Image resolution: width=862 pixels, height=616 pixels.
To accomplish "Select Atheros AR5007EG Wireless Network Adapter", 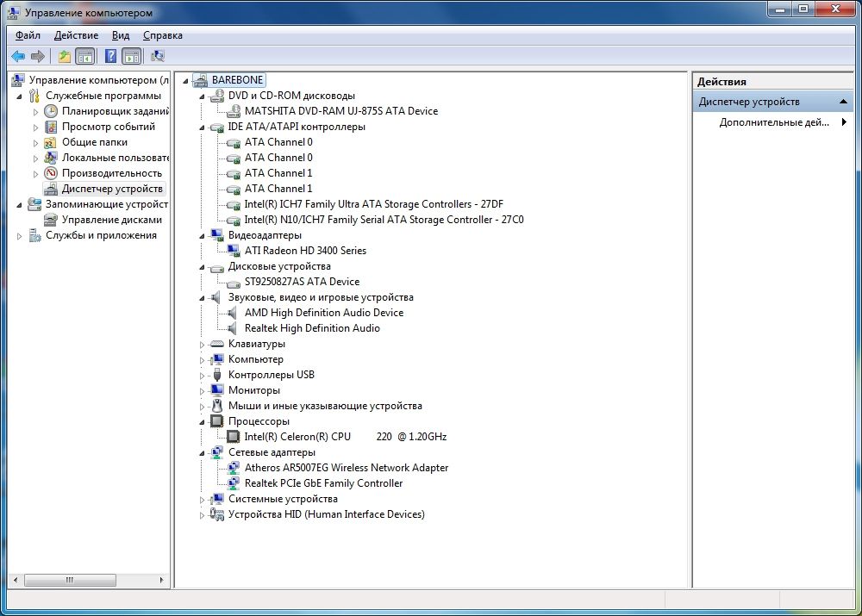I will [x=347, y=468].
